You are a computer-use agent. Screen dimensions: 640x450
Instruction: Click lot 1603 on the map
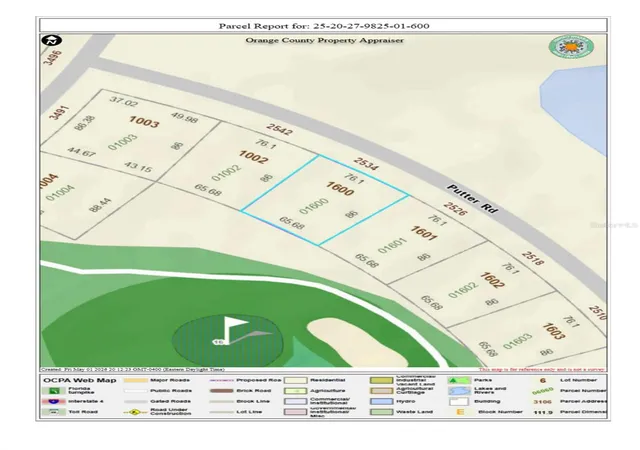[x=553, y=331]
